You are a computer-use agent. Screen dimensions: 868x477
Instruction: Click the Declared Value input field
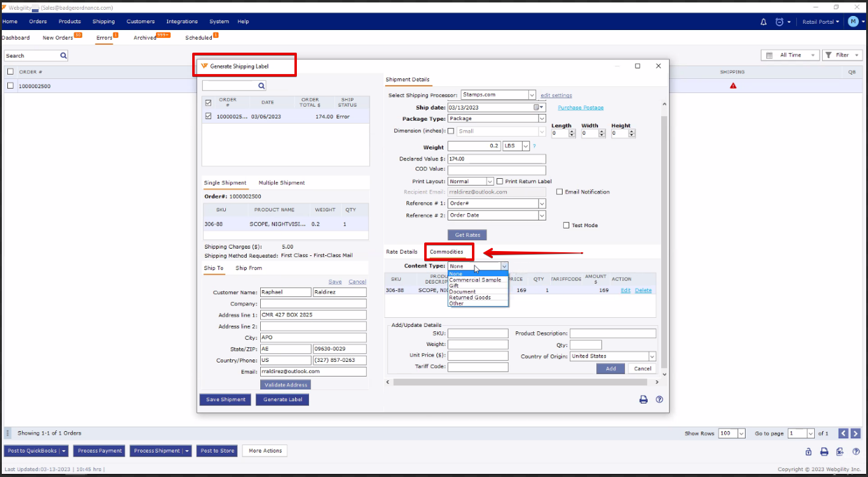[496, 159]
